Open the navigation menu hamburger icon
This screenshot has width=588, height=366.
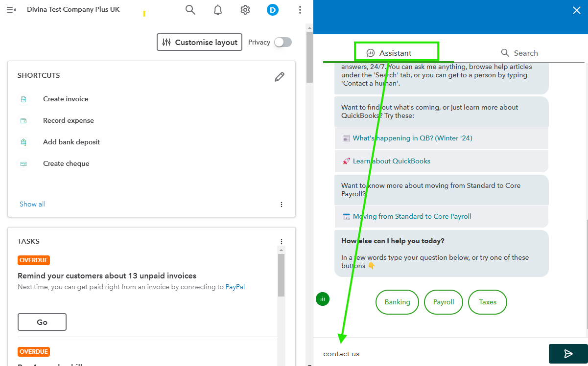(11, 10)
